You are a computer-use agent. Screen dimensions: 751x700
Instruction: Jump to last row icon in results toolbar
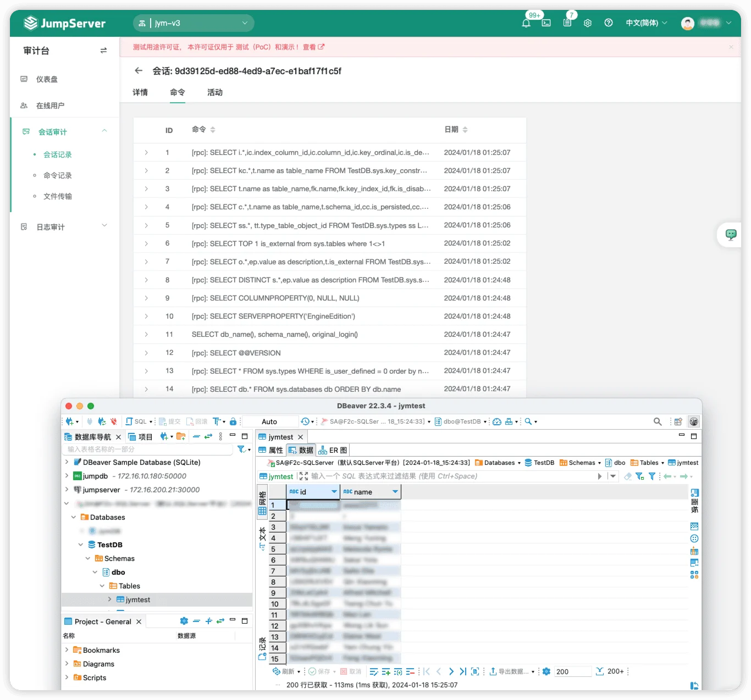point(463,671)
